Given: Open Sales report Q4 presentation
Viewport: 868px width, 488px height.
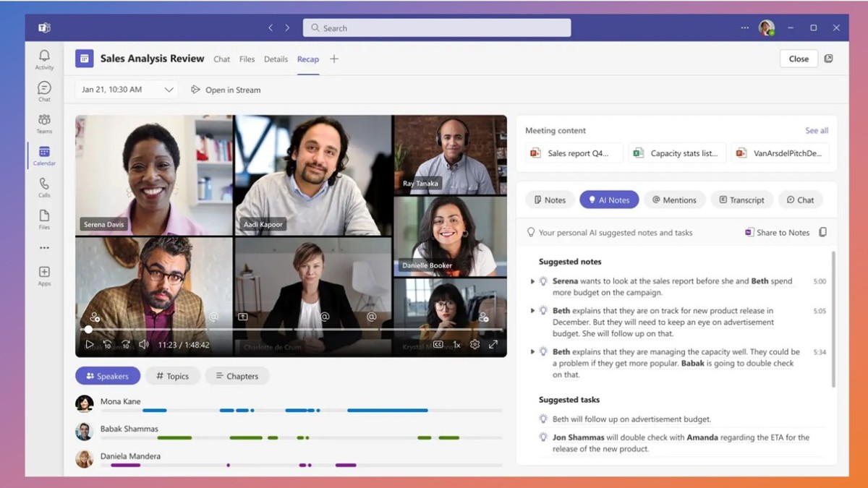Looking at the screenshot, I should pos(574,153).
